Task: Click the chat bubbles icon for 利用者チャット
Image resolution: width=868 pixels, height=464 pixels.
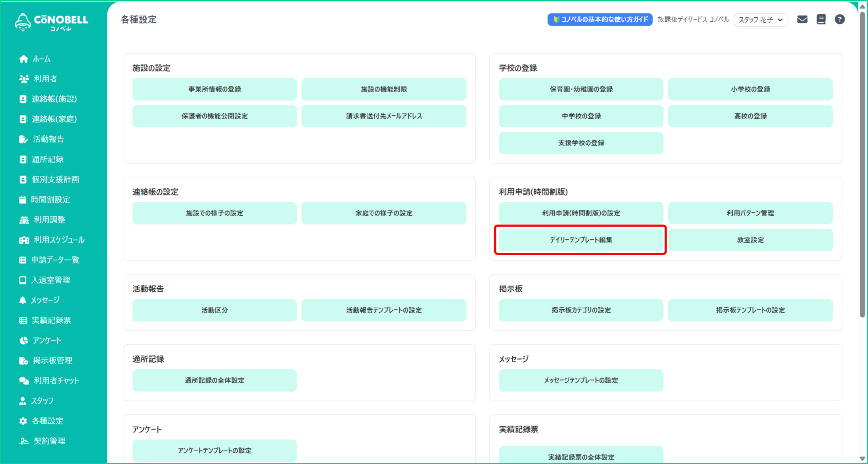Action: [24, 381]
